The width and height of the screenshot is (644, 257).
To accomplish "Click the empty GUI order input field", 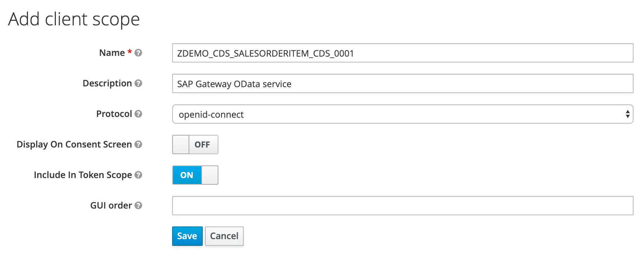I will click(x=402, y=206).
